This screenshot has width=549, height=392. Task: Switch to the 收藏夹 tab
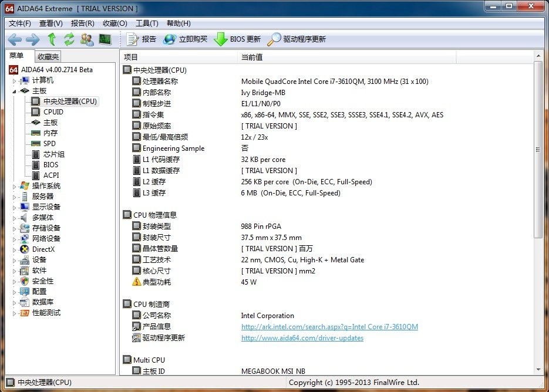coord(48,57)
